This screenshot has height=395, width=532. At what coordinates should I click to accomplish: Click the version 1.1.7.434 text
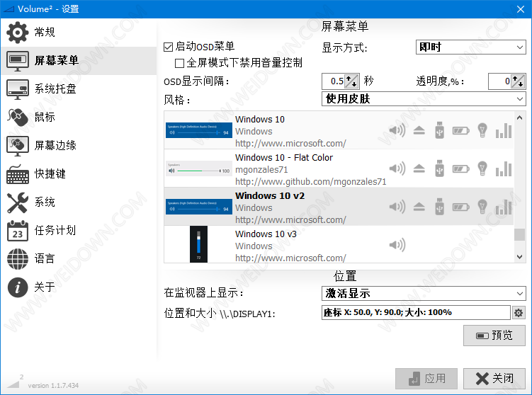pyautogui.click(x=53, y=386)
